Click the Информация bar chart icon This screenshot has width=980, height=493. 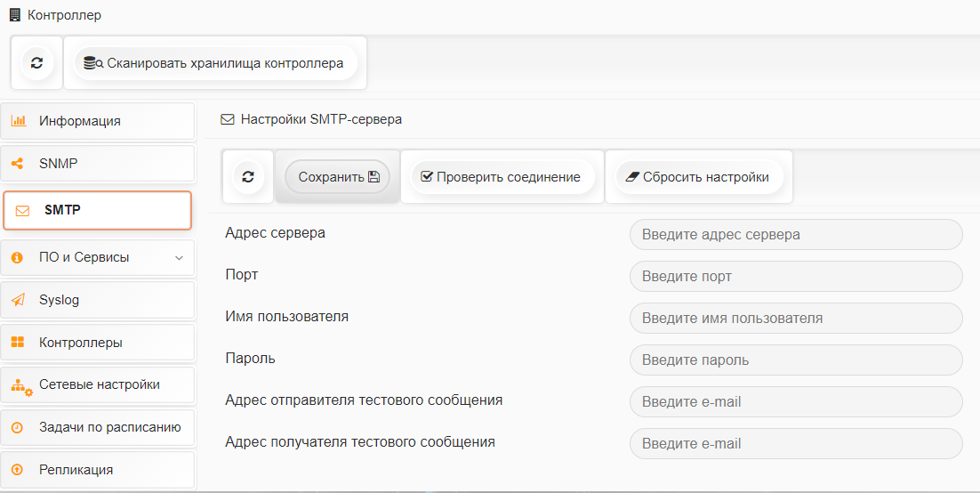tap(19, 120)
